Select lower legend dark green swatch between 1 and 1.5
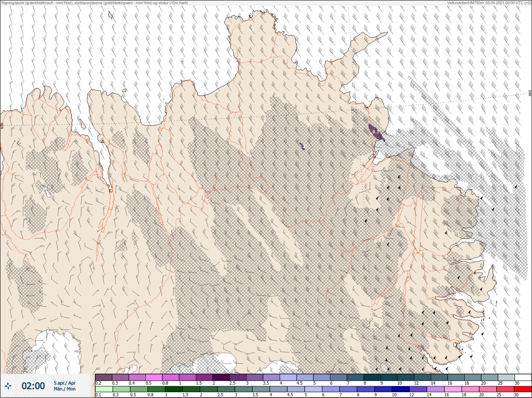This screenshot has width=532, height=398. 173,389
